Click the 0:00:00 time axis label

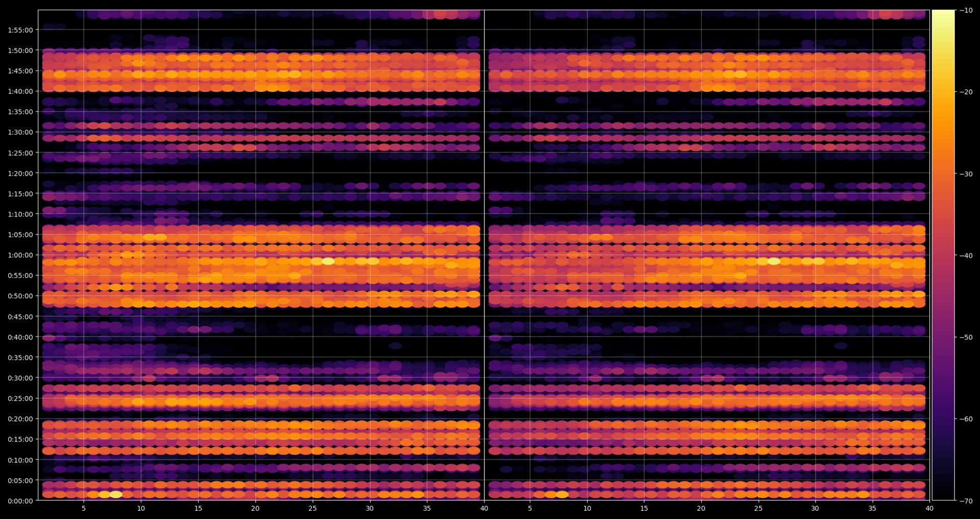[20, 501]
